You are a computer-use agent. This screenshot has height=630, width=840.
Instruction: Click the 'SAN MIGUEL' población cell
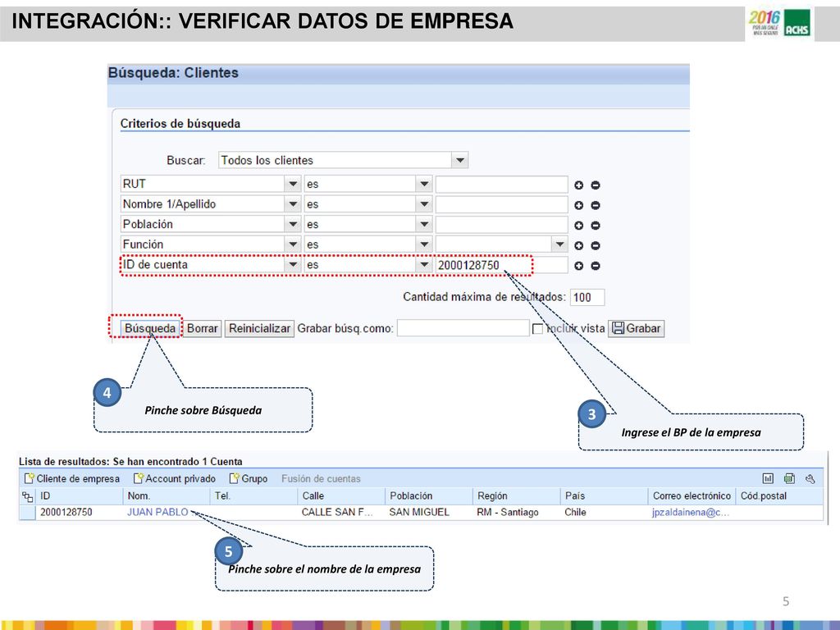pyautogui.click(x=419, y=512)
